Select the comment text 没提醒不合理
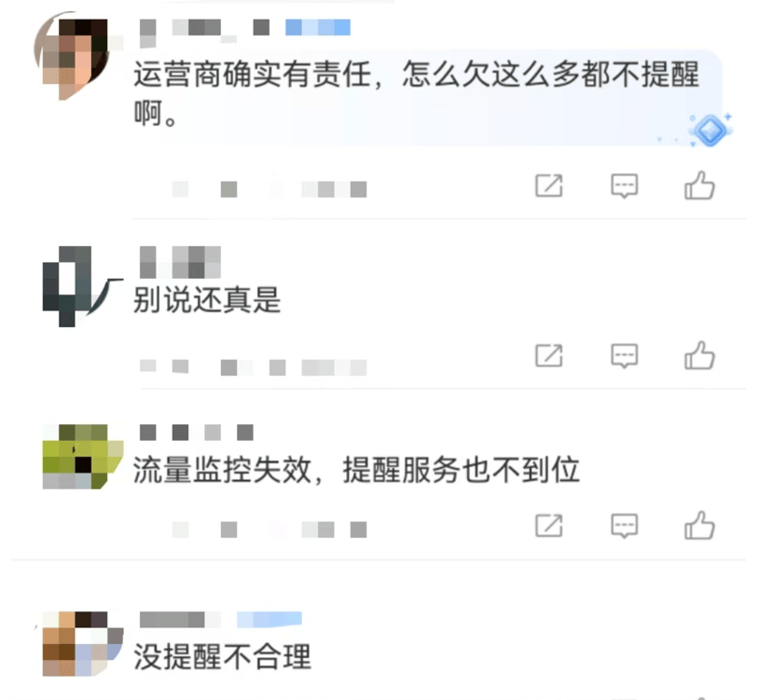 pyautogui.click(x=222, y=657)
